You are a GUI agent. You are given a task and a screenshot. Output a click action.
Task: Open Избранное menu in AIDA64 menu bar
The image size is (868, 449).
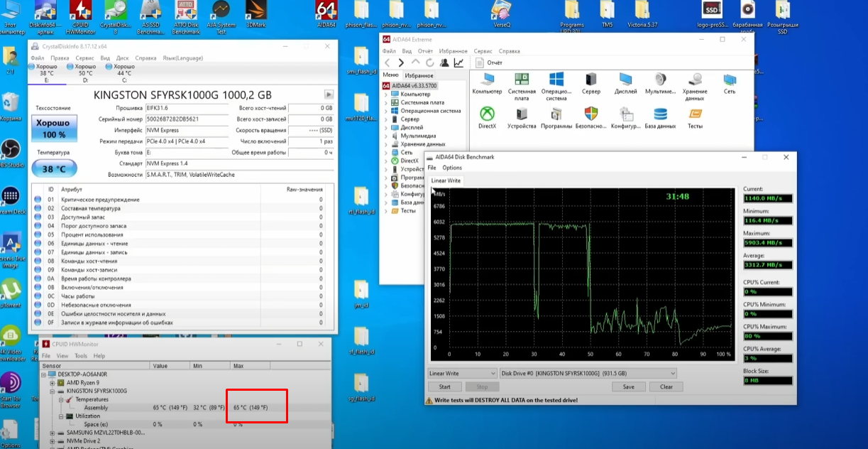pyautogui.click(x=453, y=51)
